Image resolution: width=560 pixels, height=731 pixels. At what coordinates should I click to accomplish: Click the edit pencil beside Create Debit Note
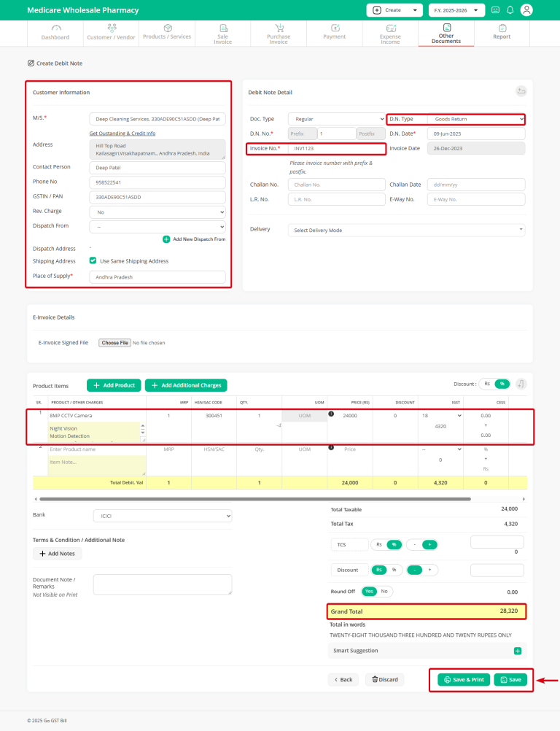[30, 63]
